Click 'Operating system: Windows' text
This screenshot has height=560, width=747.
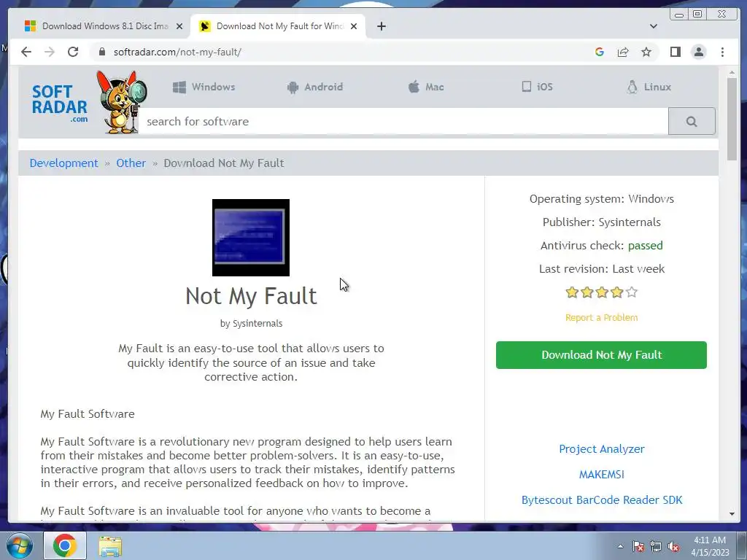601,199
